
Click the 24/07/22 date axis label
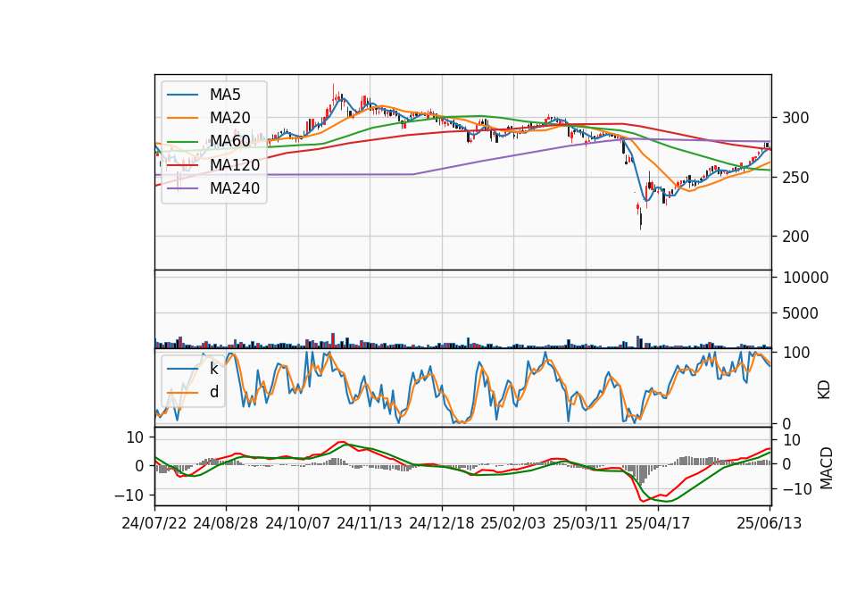point(154,523)
